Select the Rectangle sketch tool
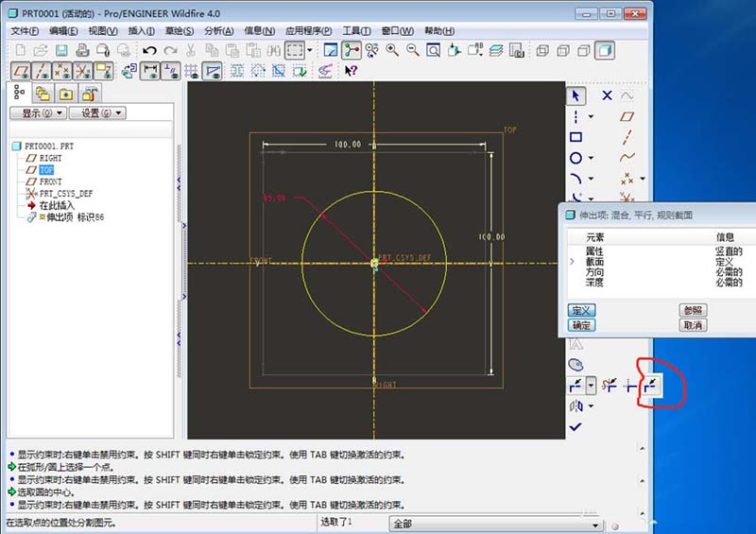756x534 pixels. [x=576, y=137]
